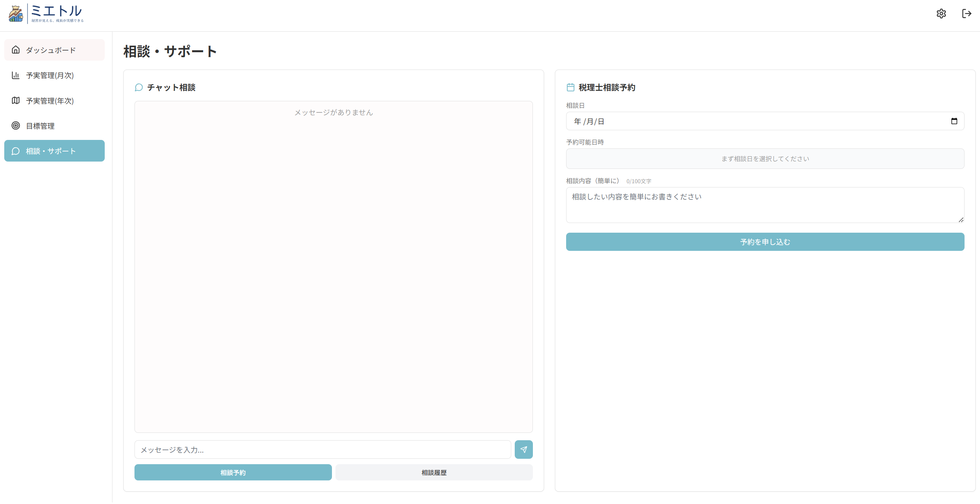Click the ダッシュボード home icon
Image resolution: width=980 pixels, height=504 pixels.
[15, 50]
